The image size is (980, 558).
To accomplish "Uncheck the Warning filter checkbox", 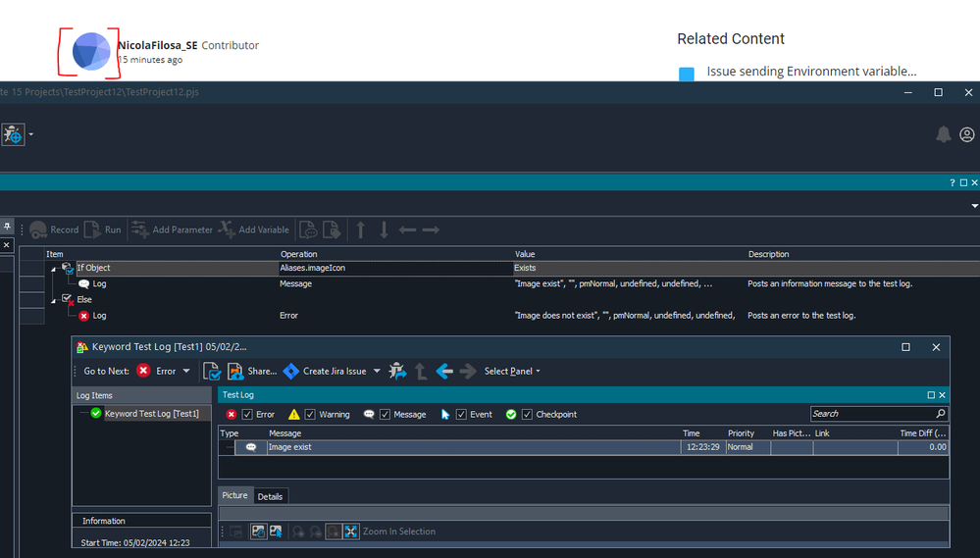I will tap(310, 414).
